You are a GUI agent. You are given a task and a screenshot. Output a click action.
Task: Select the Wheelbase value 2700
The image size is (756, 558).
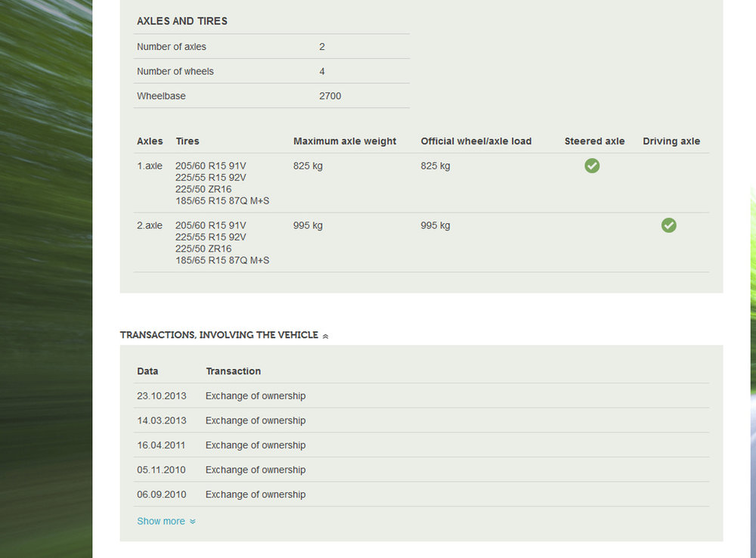[x=330, y=96]
